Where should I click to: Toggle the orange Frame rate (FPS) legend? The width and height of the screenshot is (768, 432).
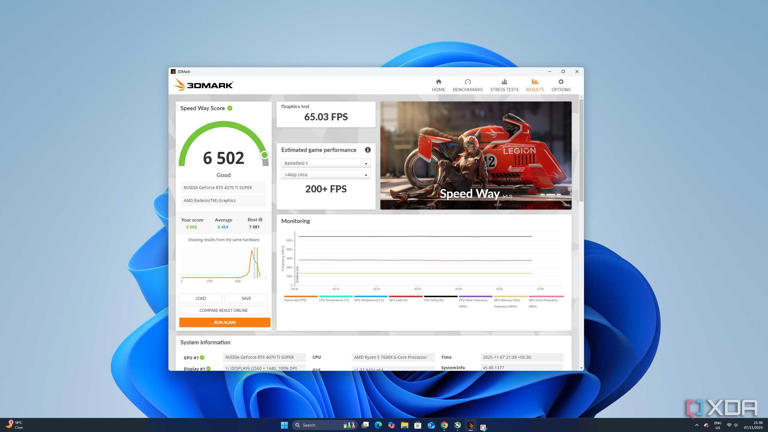click(301, 298)
